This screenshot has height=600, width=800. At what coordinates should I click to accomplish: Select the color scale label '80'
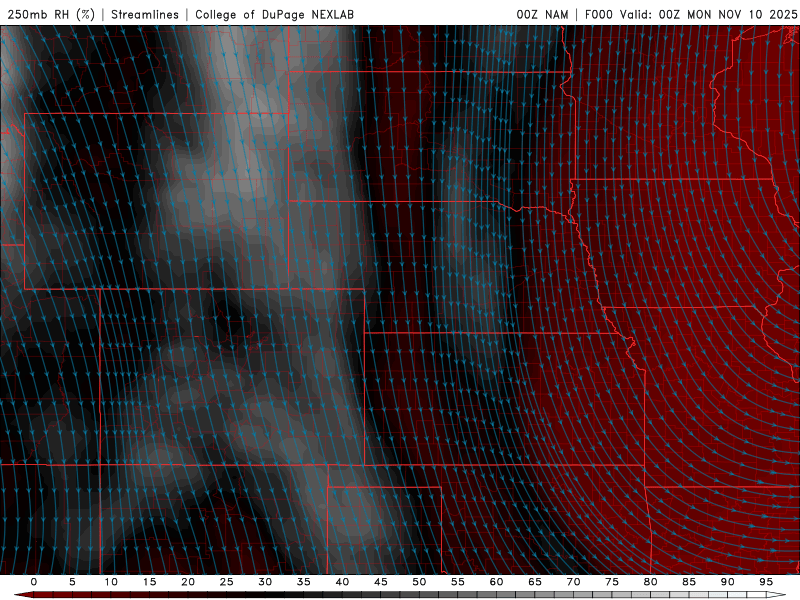651,582
